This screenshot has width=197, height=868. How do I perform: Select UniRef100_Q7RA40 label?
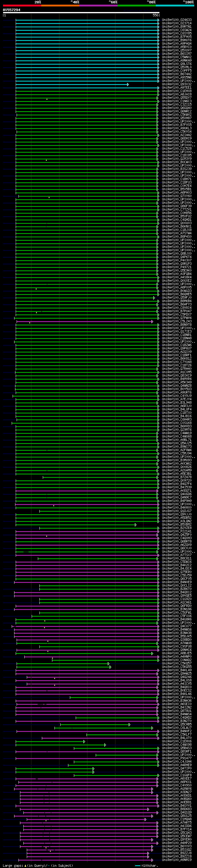177,369
